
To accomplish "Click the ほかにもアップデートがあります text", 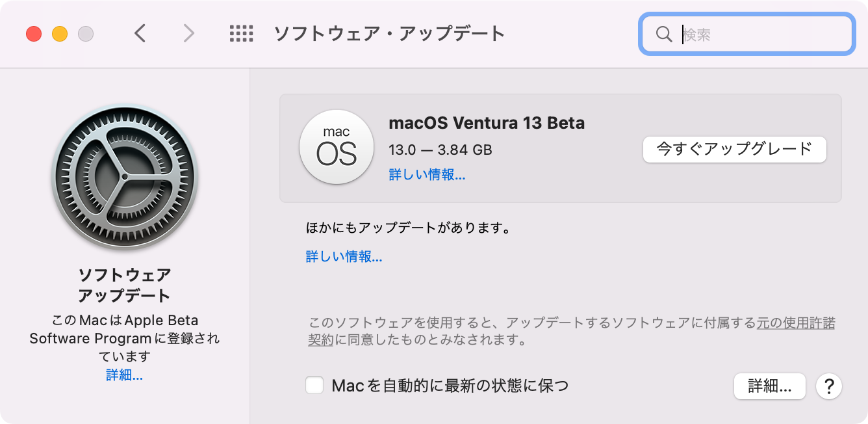I will coord(409,228).
